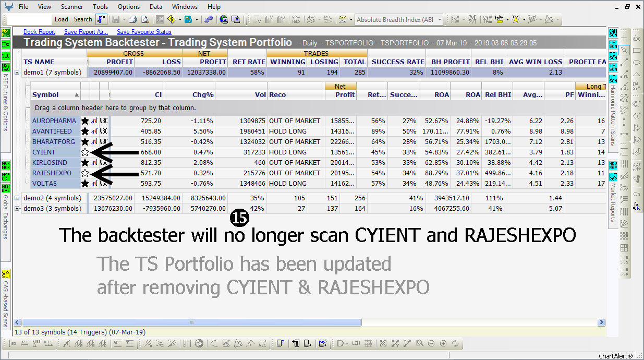Open the File menu
The height and width of the screenshot is (360, 644).
click(23, 7)
